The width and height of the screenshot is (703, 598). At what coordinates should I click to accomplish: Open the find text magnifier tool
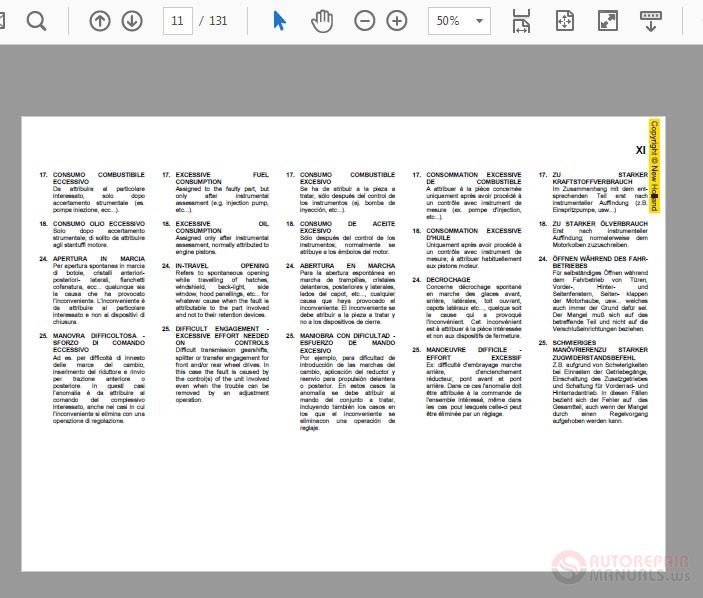[x=36, y=21]
